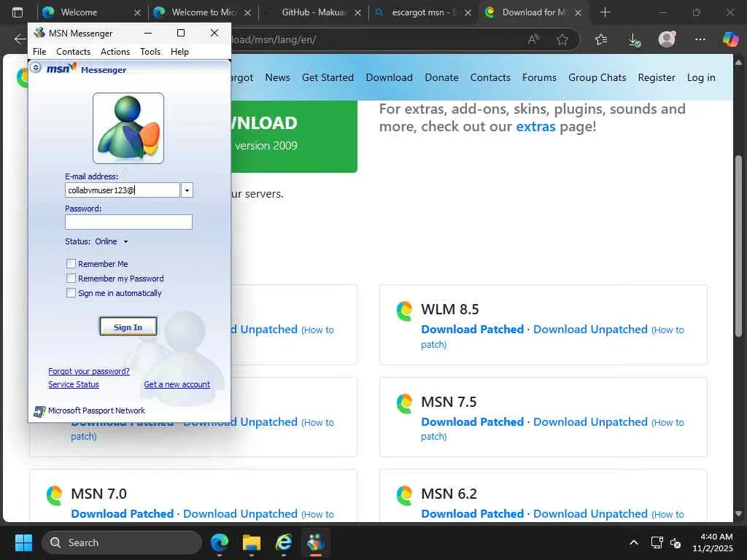
Task: Click the Service Status link
Action: pos(74,384)
